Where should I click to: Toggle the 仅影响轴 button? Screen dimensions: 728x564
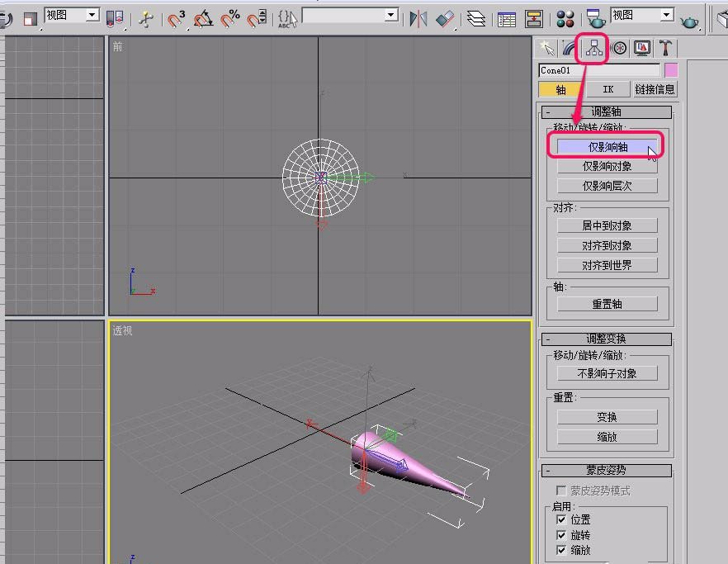[x=607, y=147]
